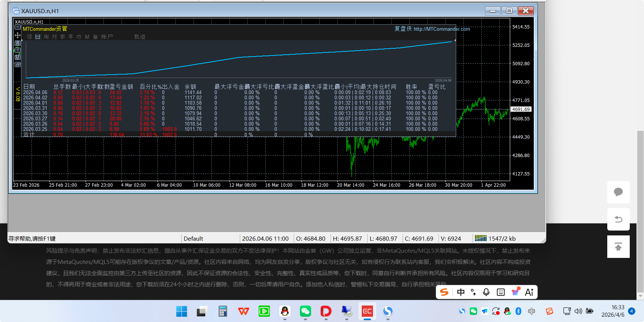
Task: Click the webpage vertical scrollbar thumb
Action: [x=641, y=211]
